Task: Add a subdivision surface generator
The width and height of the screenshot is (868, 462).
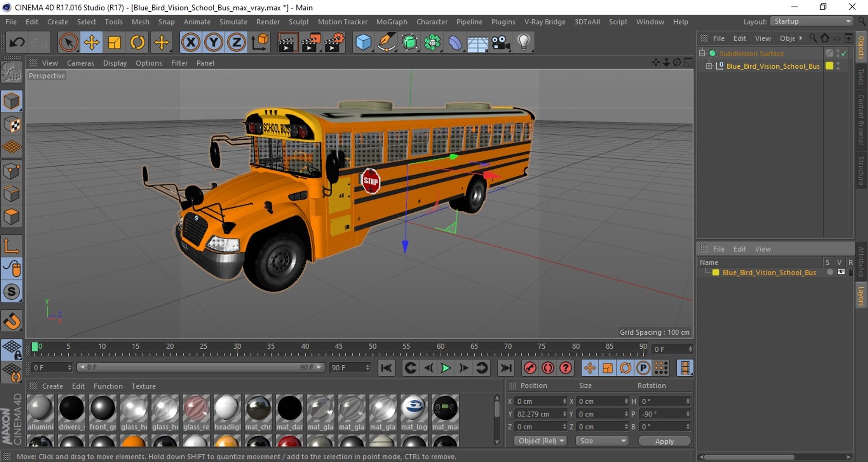Action: pos(410,42)
